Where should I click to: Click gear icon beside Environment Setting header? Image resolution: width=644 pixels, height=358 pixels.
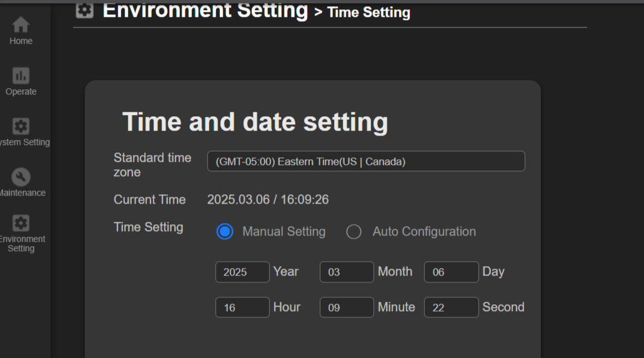pyautogui.click(x=84, y=10)
